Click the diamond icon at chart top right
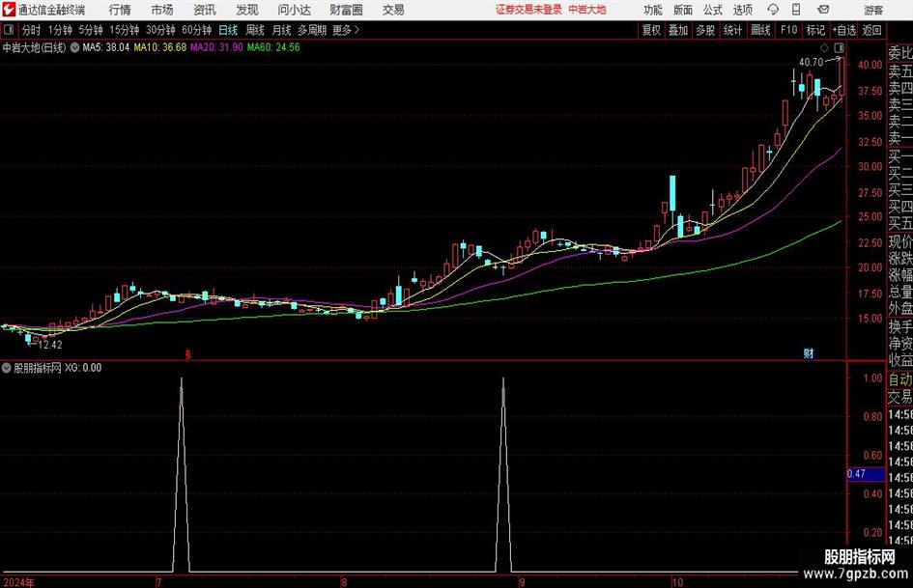Image resolution: width=913 pixels, height=588 pixels. 824,47
